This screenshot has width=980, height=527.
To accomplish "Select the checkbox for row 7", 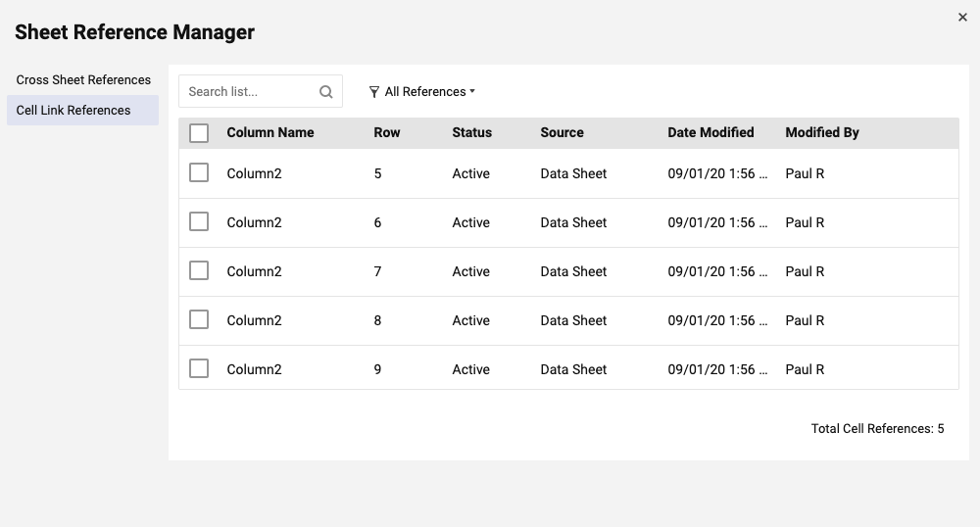I will tap(199, 270).
